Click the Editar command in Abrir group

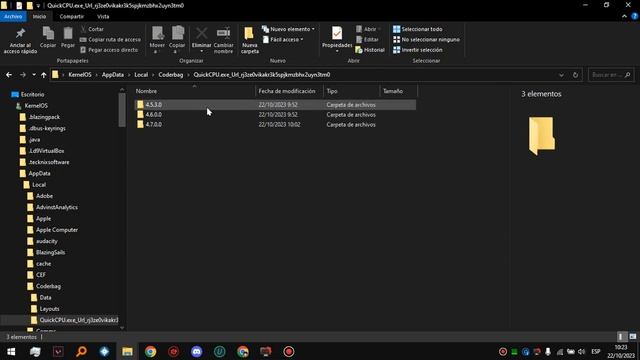[367, 40]
